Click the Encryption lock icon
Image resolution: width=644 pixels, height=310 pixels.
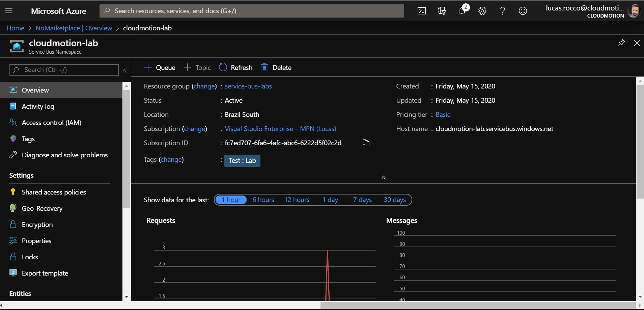[13, 224]
